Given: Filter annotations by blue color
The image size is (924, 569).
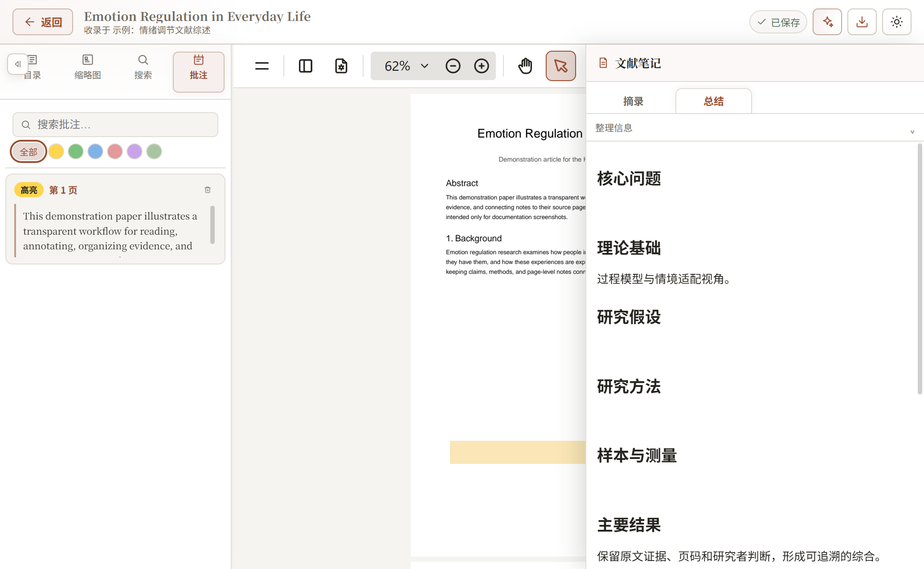Looking at the screenshot, I should tap(95, 151).
